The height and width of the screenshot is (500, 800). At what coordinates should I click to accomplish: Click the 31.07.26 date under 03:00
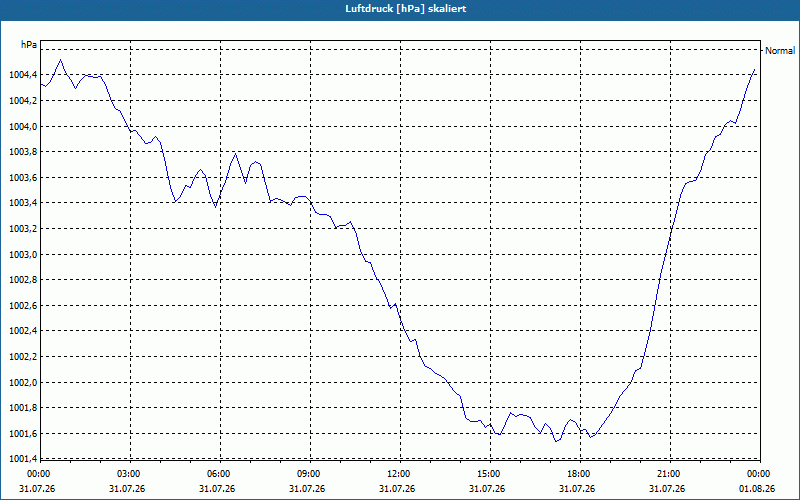127,489
